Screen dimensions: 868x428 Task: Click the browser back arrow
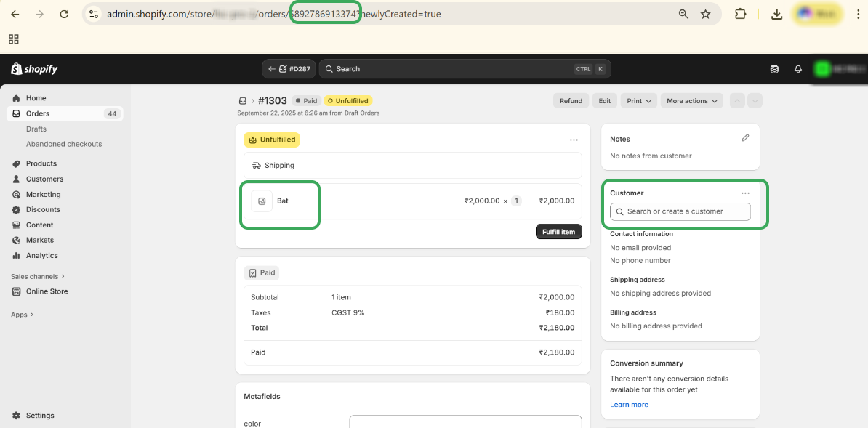pyautogui.click(x=15, y=15)
